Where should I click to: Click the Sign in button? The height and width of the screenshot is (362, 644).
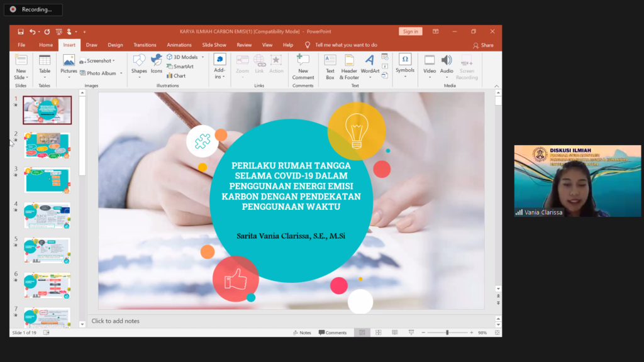410,31
